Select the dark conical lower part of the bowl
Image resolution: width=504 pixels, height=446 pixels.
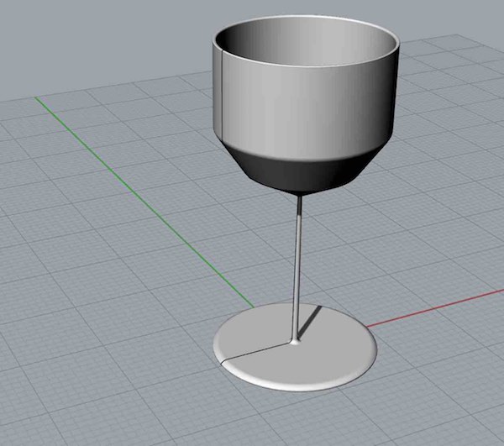point(302,172)
